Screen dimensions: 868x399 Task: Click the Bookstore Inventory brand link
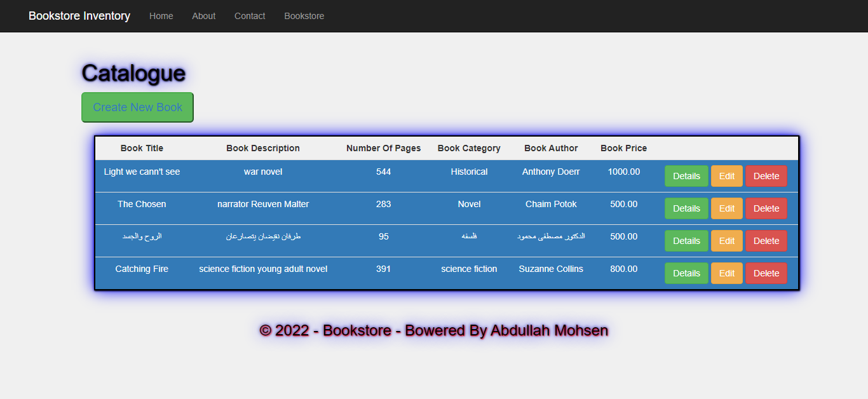pyautogui.click(x=79, y=16)
